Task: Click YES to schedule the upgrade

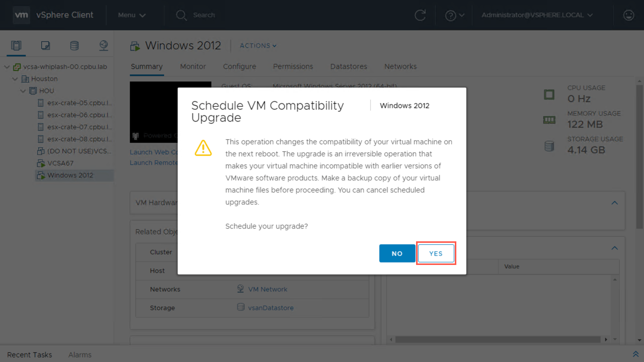Action: (436, 253)
